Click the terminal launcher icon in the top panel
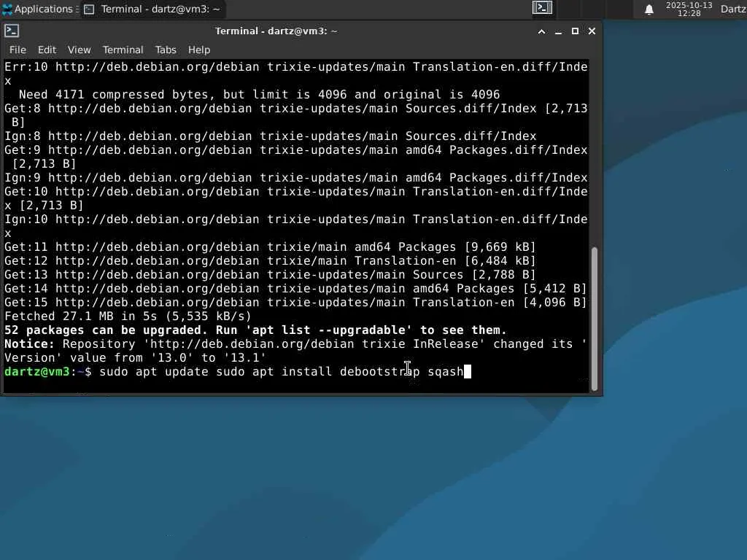The image size is (747, 560). tap(542, 7)
